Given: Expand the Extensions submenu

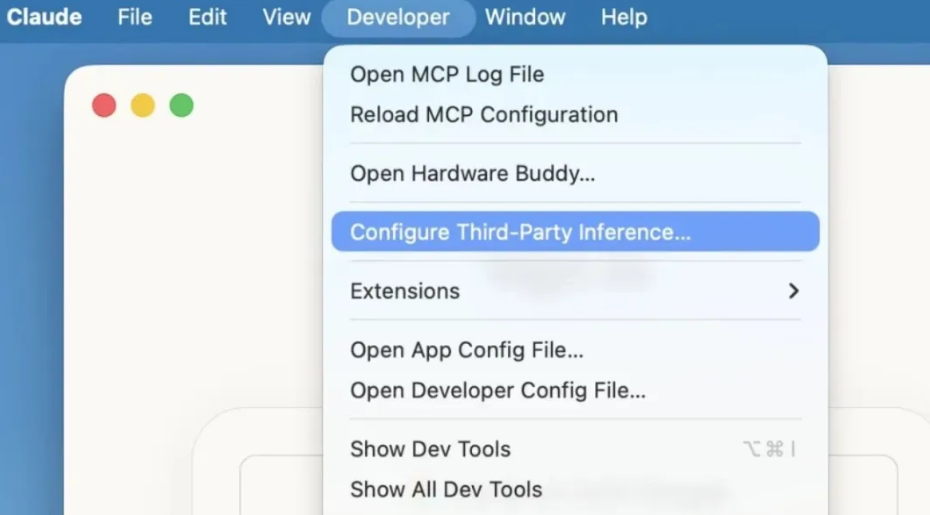Looking at the screenshot, I should 575,291.
